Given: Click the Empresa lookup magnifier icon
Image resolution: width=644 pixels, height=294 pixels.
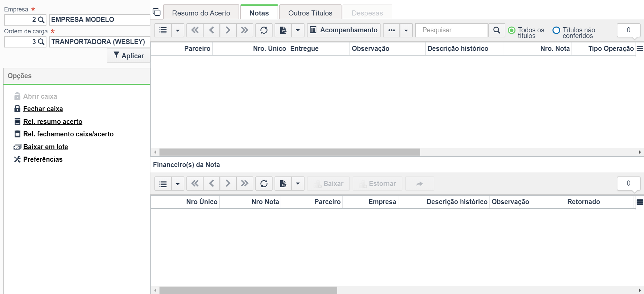Looking at the screenshot, I should point(41,20).
